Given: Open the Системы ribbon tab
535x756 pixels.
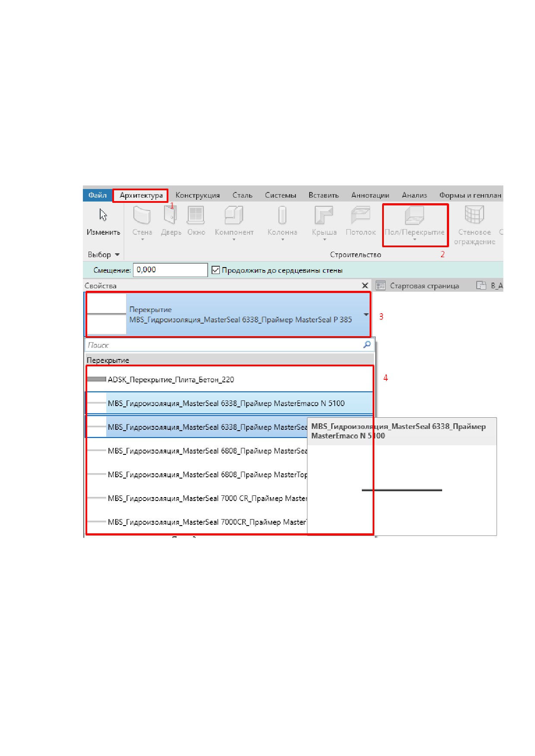Looking at the screenshot, I should [280, 195].
